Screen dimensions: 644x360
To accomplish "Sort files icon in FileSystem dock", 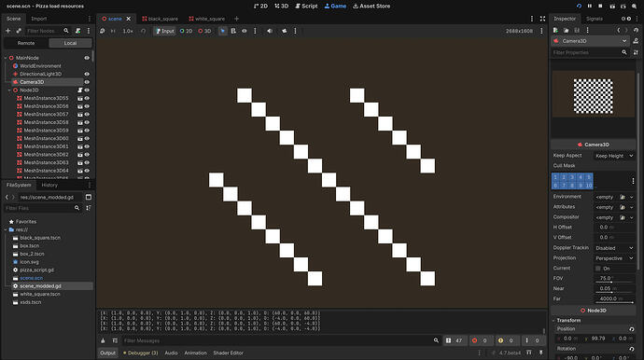I will (x=89, y=208).
